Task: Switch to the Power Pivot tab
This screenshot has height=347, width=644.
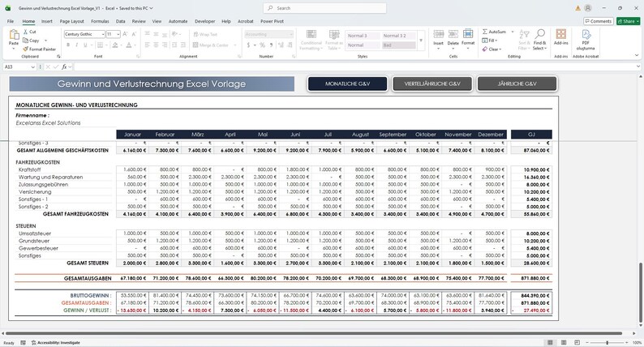Action: coord(272,21)
